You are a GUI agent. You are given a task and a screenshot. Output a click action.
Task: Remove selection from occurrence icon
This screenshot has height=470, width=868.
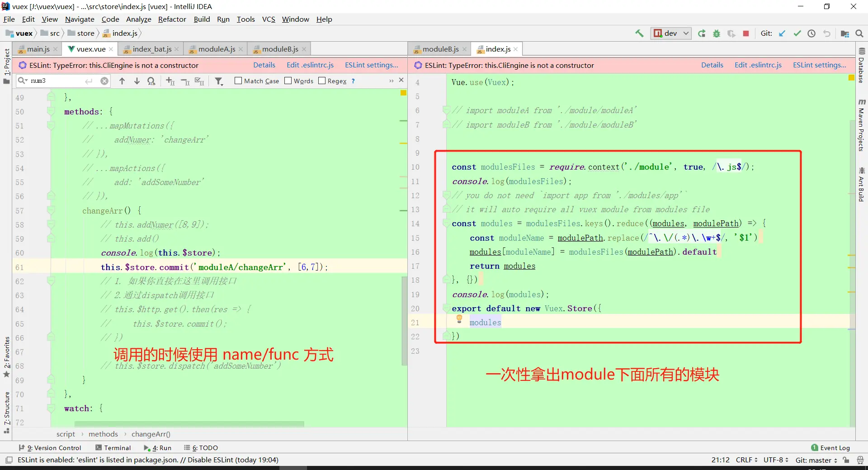[x=185, y=81]
